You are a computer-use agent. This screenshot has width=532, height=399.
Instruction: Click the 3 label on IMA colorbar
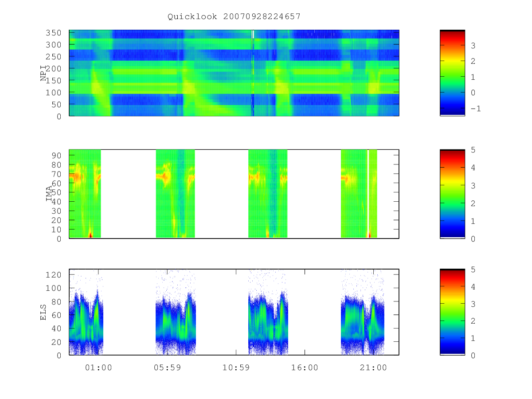tap(473, 185)
